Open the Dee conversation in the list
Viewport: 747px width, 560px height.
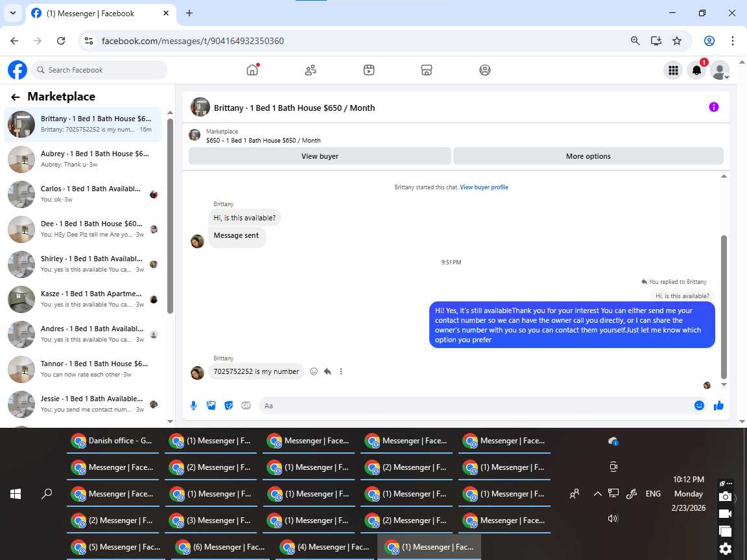point(82,229)
